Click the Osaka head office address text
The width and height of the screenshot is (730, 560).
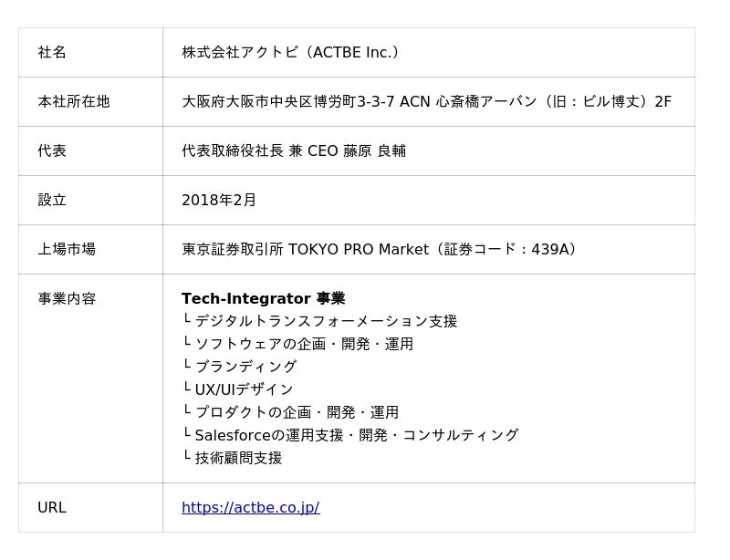coord(426,102)
